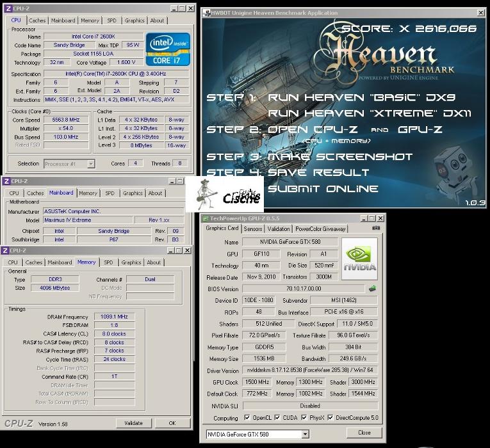Minimize the GPU-Z window

tap(364, 218)
